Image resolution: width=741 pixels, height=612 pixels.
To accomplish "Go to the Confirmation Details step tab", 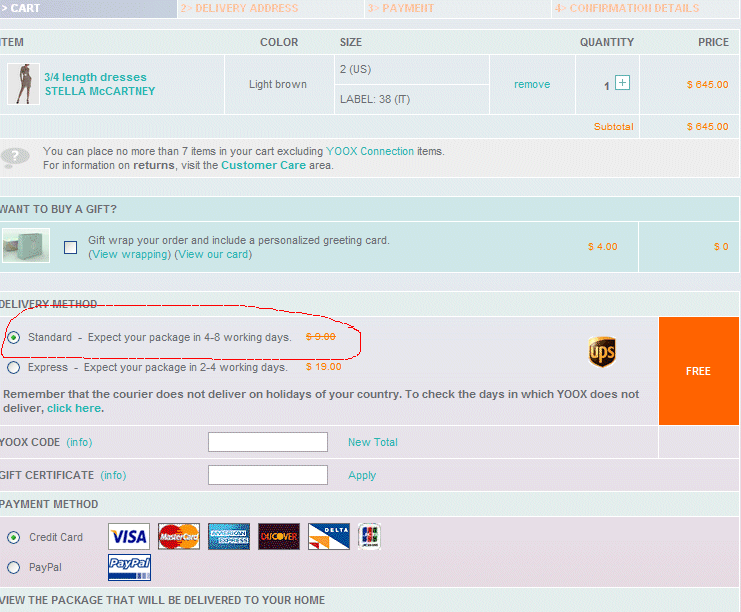I will [x=646, y=9].
